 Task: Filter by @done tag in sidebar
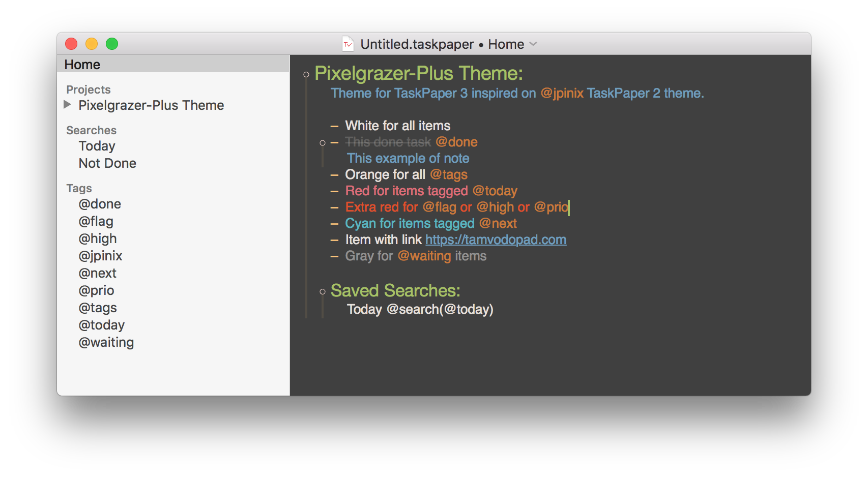100,204
